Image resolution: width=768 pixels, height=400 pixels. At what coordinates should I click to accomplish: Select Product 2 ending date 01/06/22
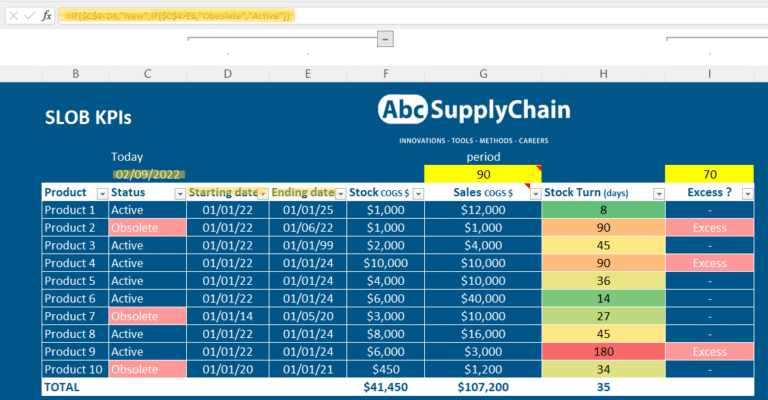click(308, 228)
